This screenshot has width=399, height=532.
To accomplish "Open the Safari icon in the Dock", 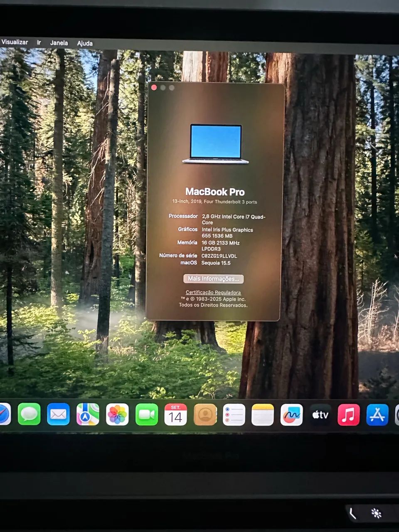I will pyautogui.click(x=3, y=414).
